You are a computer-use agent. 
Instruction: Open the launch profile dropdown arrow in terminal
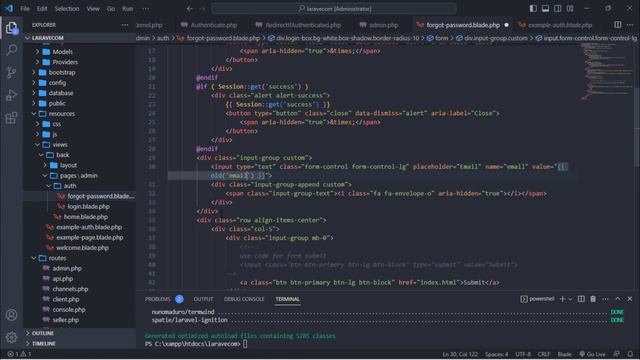tap(570, 299)
